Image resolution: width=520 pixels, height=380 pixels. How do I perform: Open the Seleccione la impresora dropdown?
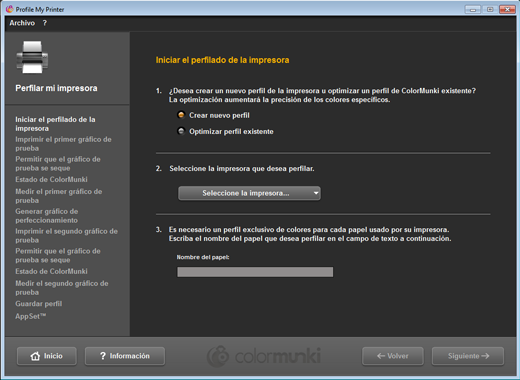tap(249, 193)
